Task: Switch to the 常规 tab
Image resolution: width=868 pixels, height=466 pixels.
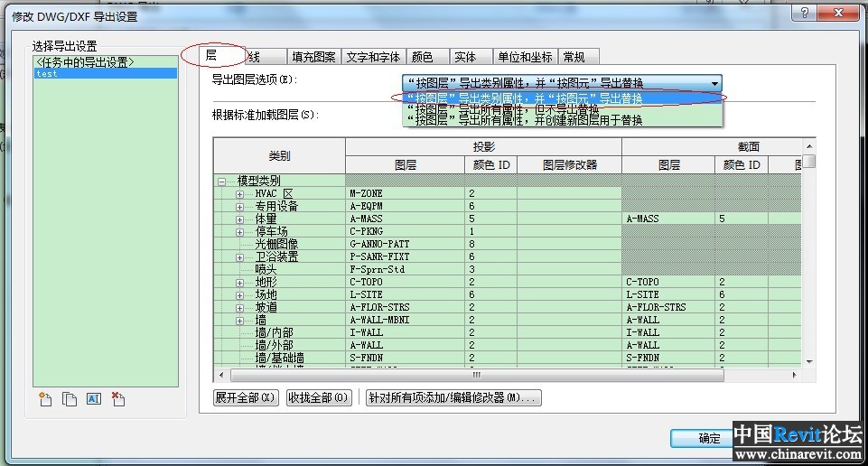Action: click(x=578, y=57)
